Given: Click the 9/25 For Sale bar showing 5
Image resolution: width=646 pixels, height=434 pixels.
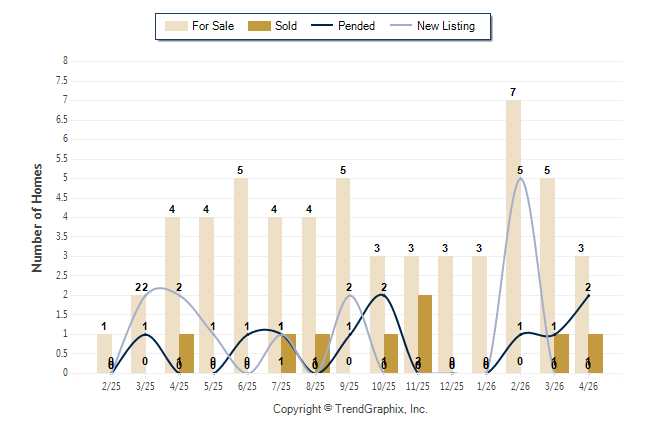Looking at the screenshot, I should coord(343,275).
